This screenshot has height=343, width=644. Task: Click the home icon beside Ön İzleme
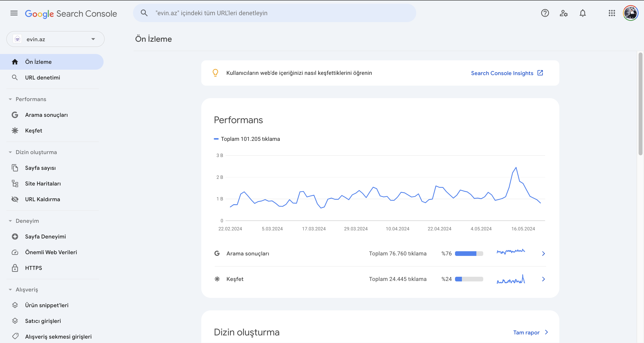coord(15,62)
